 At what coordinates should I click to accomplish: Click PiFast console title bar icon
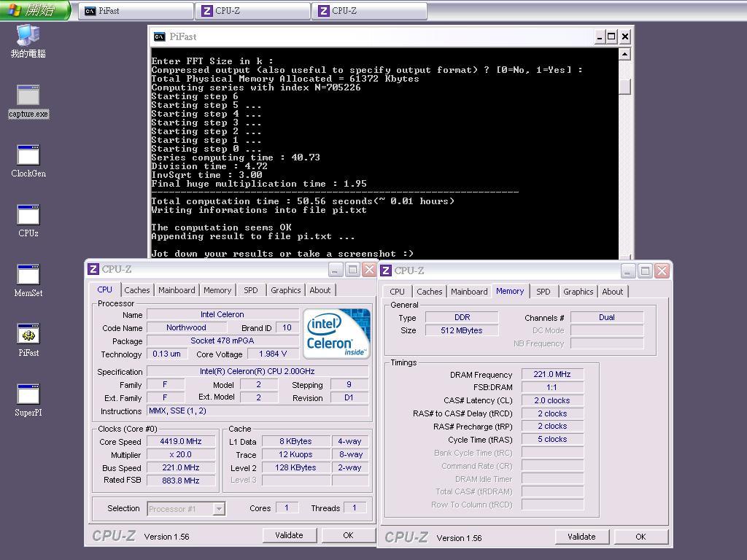coord(159,36)
